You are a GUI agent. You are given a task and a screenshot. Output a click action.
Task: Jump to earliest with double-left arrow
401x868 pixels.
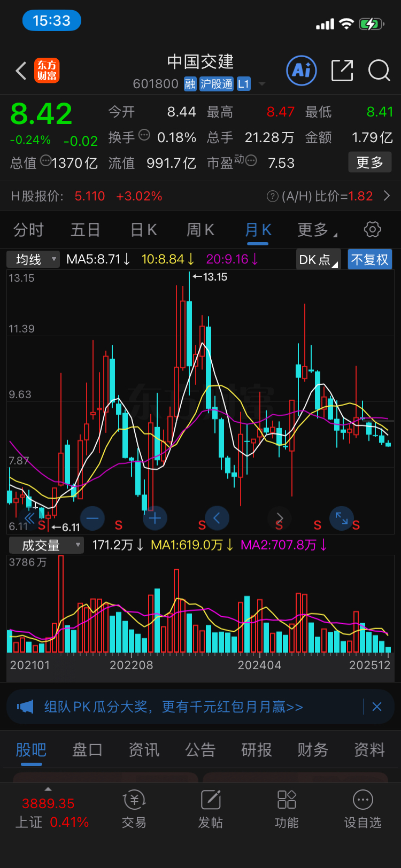(29, 518)
